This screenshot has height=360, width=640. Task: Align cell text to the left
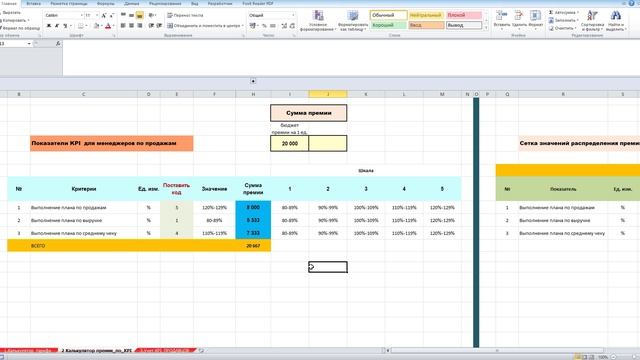click(x=123, y=26)
